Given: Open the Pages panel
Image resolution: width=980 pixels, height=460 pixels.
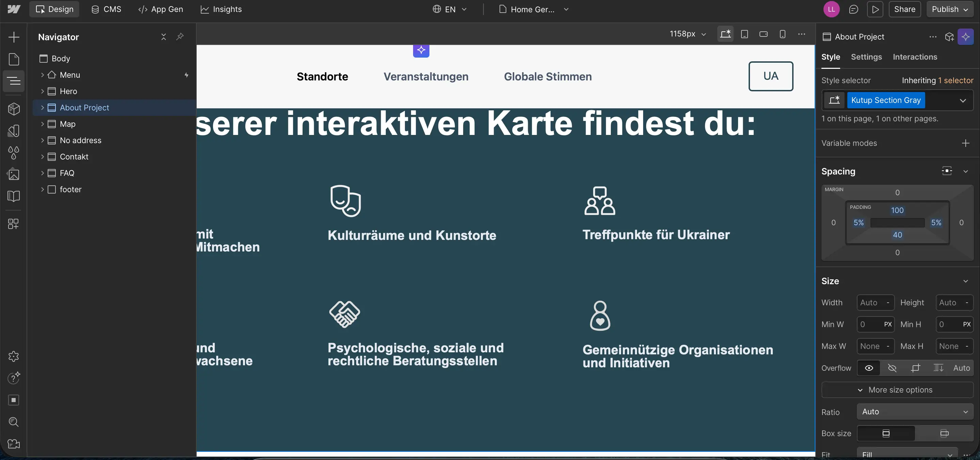Looking at the screenshot, I should click(x=14, y=59).
